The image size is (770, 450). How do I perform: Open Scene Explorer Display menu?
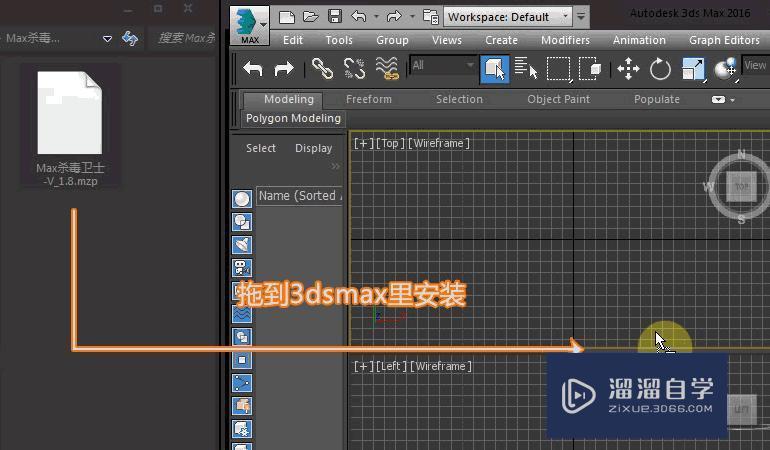pos(313,148)
